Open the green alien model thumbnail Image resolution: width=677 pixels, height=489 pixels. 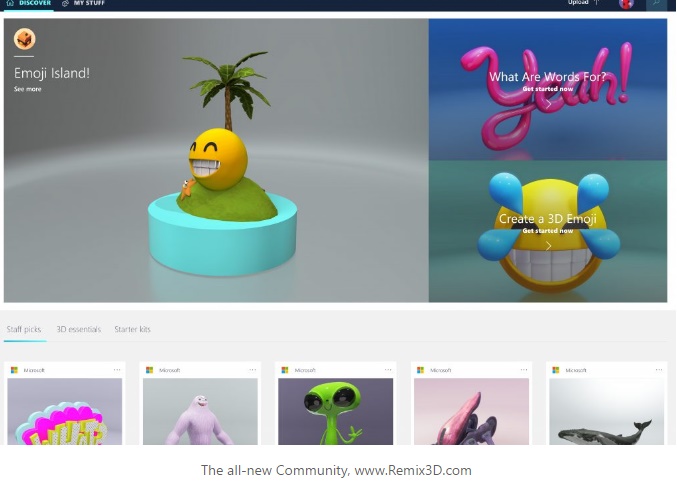click(335, 411)
